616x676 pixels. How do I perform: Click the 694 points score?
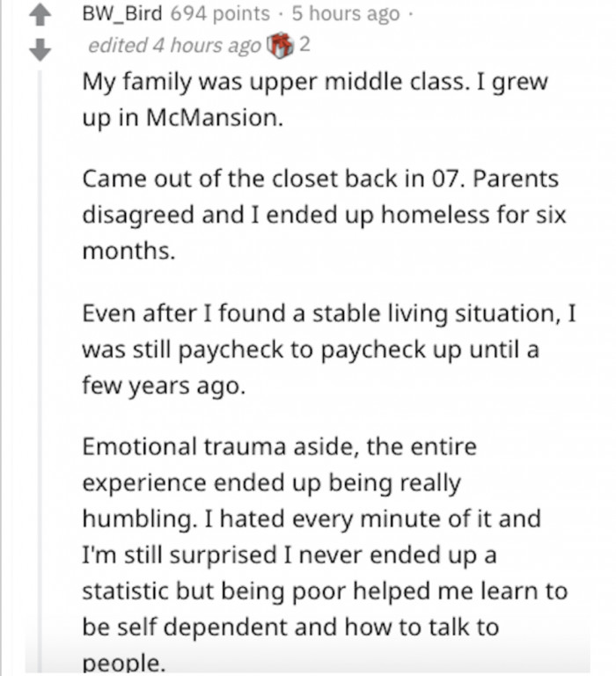220,13
